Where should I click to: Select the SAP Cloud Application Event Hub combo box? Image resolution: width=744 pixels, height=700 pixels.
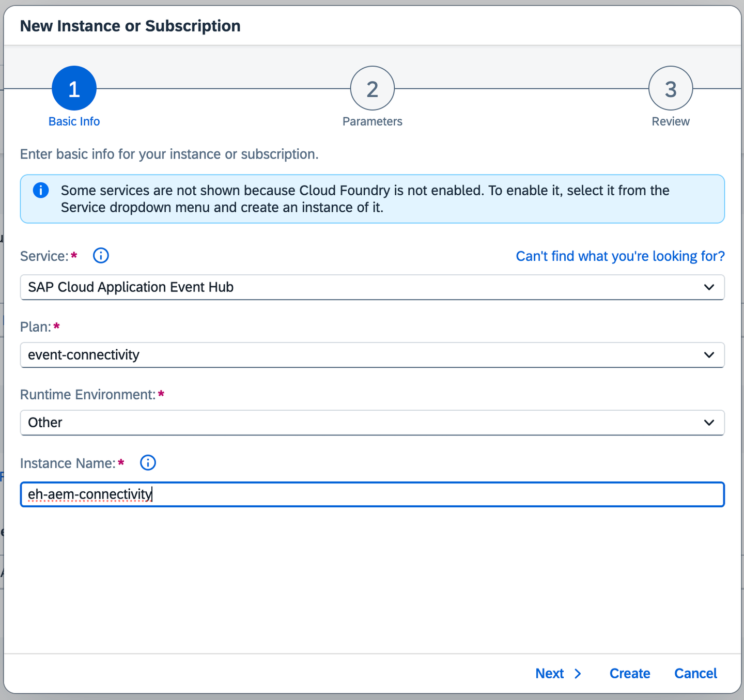pos(372,287)
